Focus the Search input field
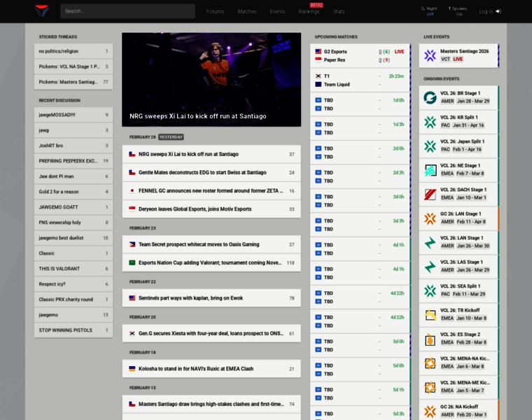The width and height of the screenshot is (532, 420). pos(127,11)
